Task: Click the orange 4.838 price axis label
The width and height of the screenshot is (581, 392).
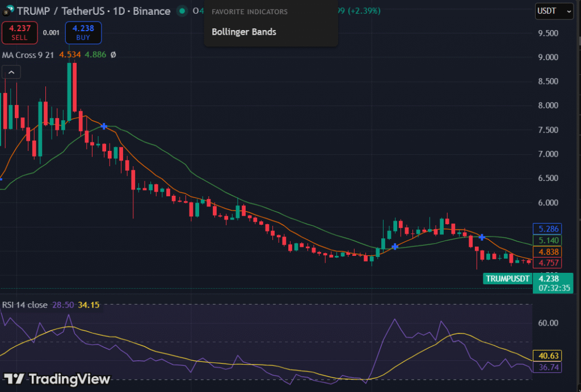Action: tap(549, 252)
